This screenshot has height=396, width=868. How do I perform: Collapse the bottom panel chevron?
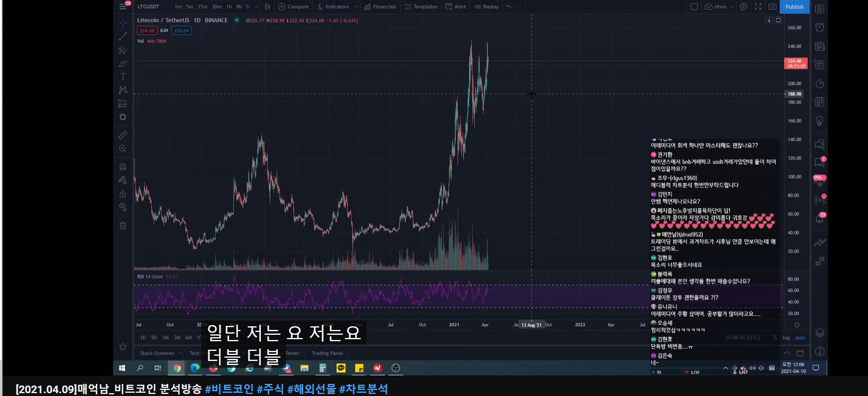787,353
